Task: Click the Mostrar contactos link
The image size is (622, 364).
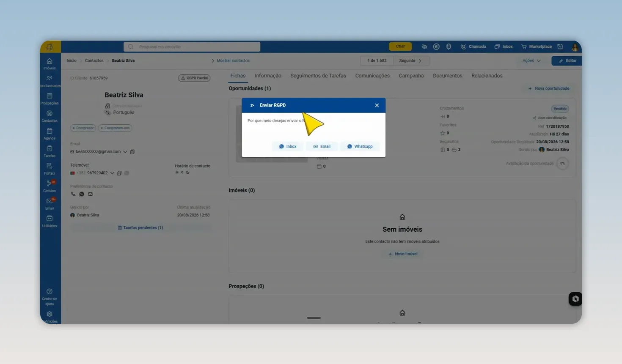Action: (x=233, y=60)
